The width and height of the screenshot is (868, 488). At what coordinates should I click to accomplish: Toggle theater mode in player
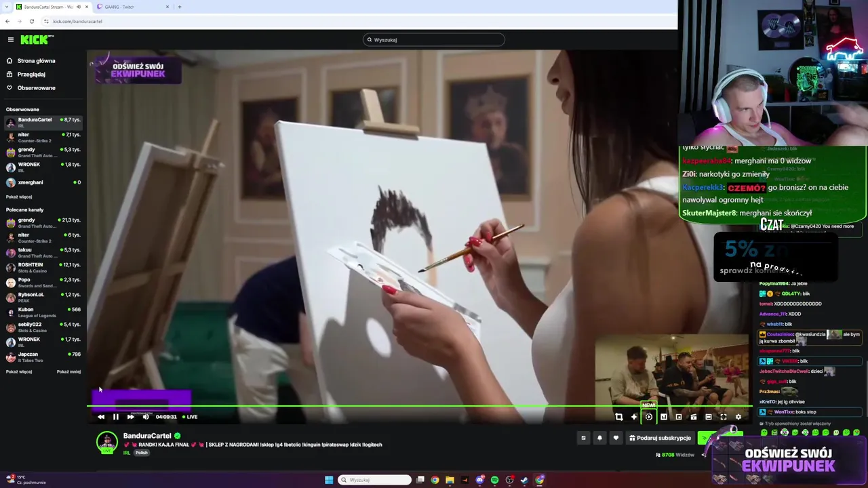point(709,417)
